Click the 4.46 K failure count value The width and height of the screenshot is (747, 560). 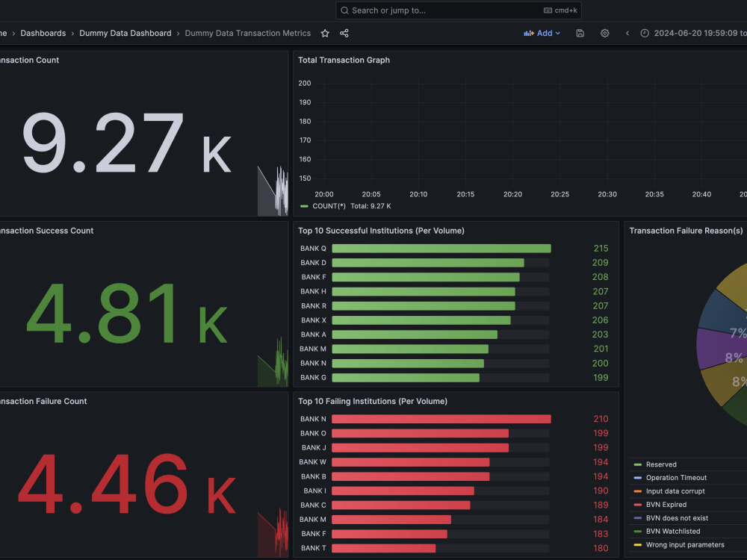point(127,484)
